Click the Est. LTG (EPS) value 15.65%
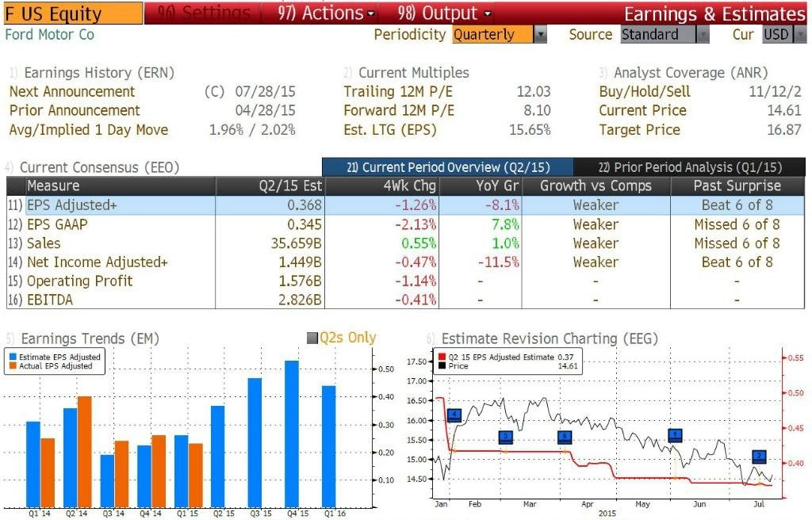This screenshot has width=812, height=520. point(530,129)
